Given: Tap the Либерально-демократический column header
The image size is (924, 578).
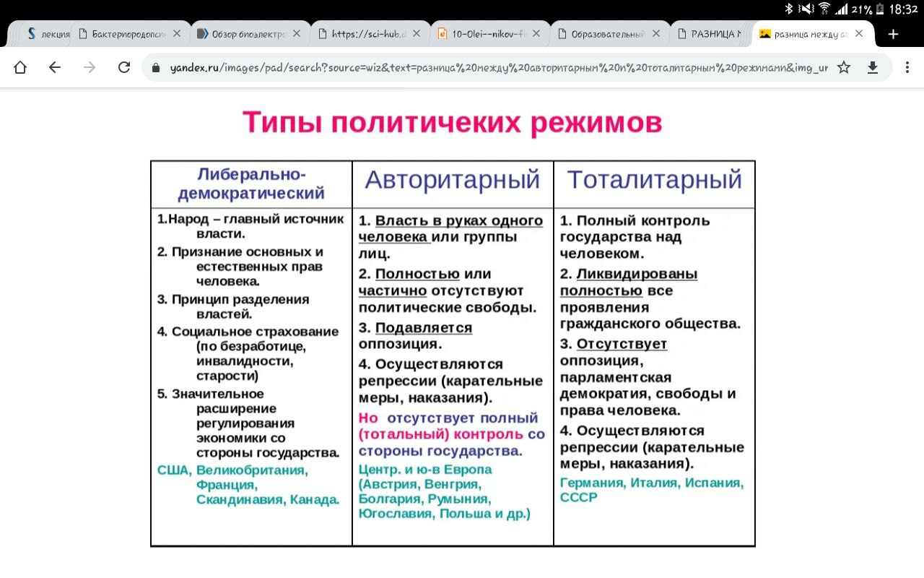Looking at the screenshot, I should (251, 184).
